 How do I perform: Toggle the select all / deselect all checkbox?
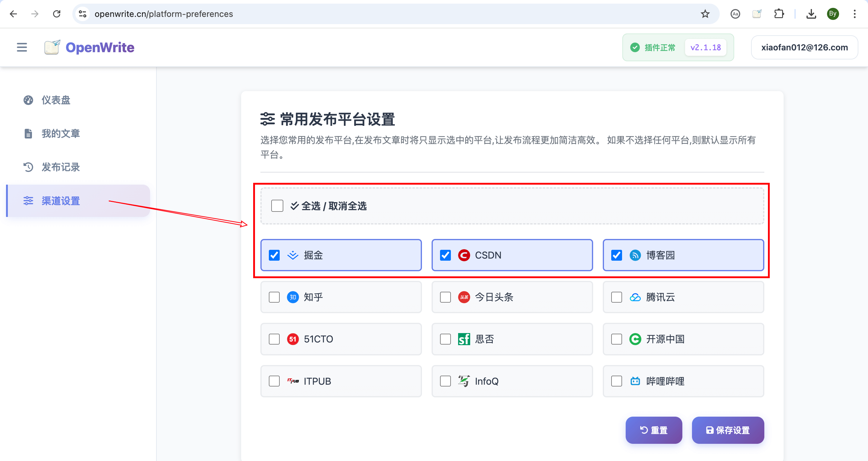pyautogui.click(x=277, y=206)
